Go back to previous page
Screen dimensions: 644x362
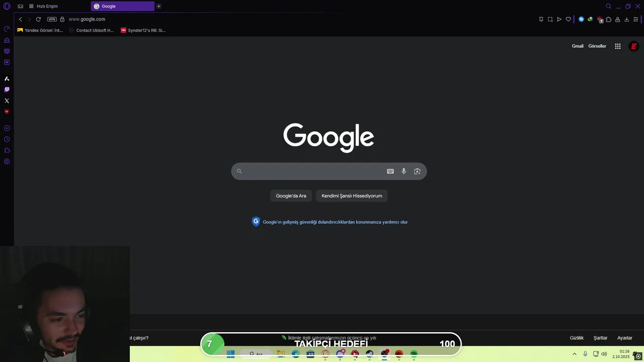click(x=20, y=19)
